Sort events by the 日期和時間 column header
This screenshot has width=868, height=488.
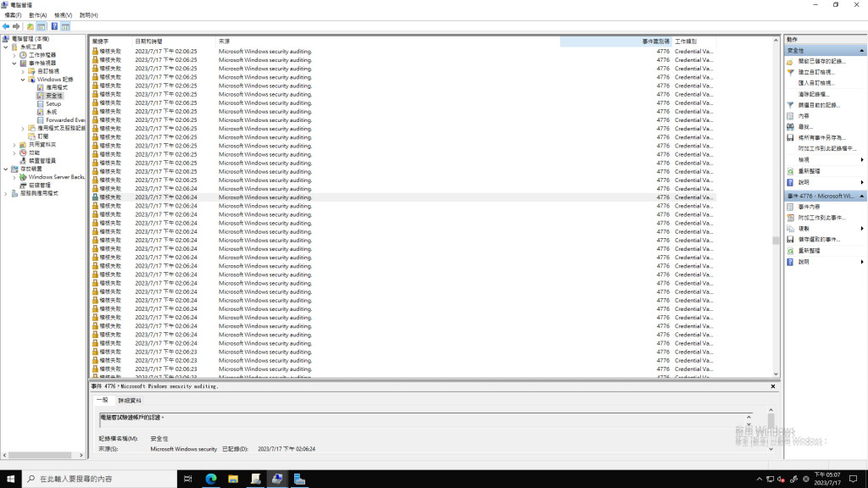click(x=174, y=42)
